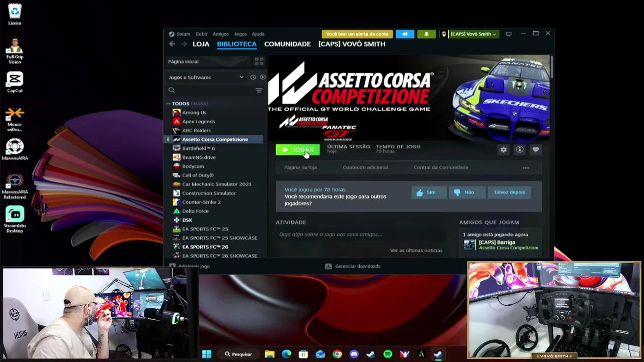Switch to the BIBLIOTECA tab
644x362 pixels.
(236, 44)
